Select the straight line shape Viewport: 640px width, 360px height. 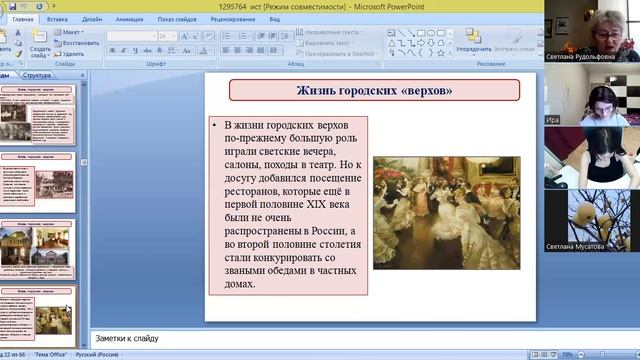pos(402,33)
